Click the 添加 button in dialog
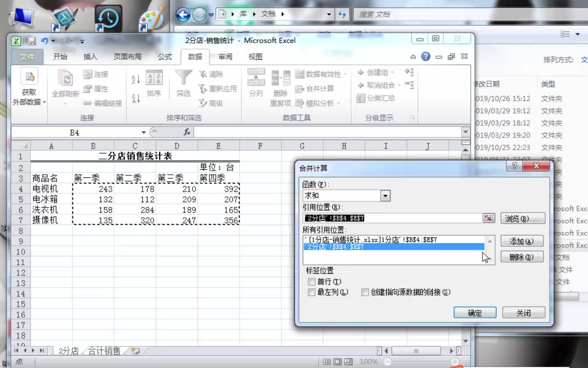Screen dimensions: 588x368 [521, 241]
